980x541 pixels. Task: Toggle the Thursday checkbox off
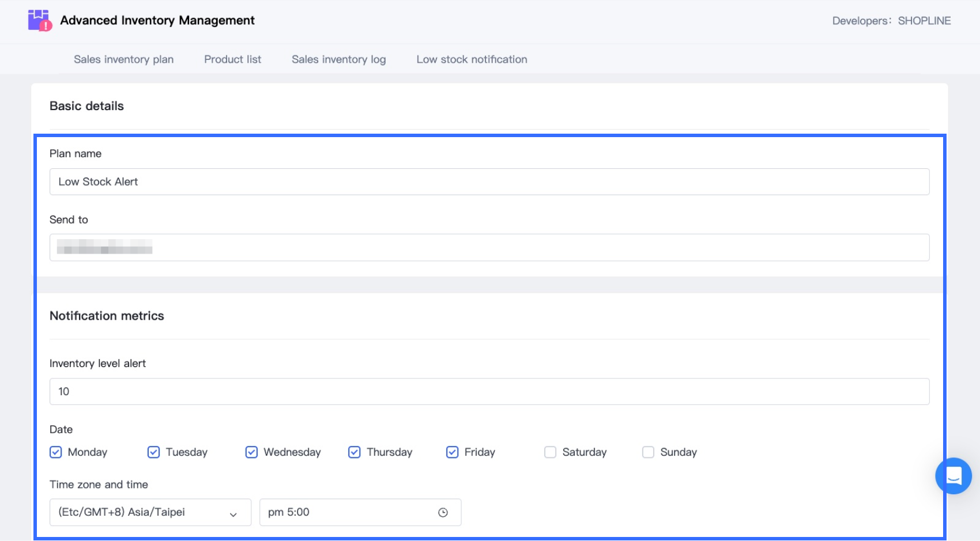click(355, 452)
